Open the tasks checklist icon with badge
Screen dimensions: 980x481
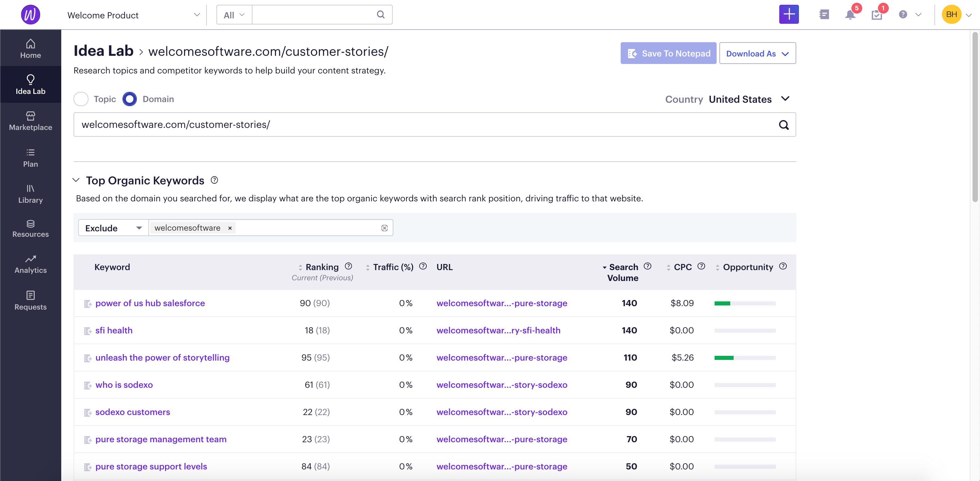[877, 15]
